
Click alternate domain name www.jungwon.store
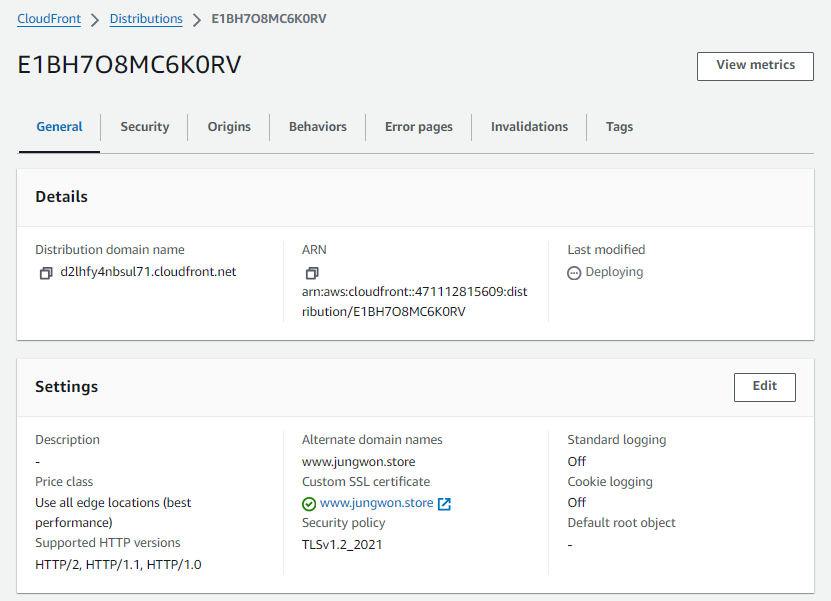click(x=358, y=462)
